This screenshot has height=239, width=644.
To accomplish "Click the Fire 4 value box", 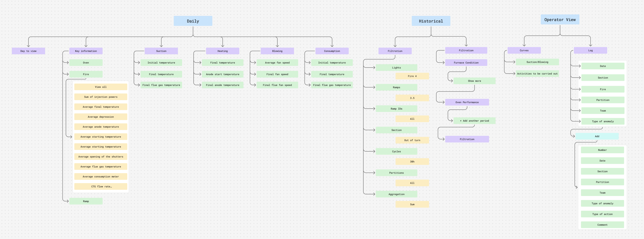I will click(x=412, y=76).
